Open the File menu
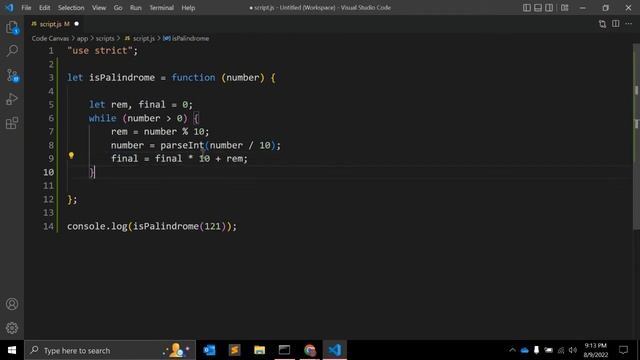Screen dimensions: 640x360 [x=26, y=8]
